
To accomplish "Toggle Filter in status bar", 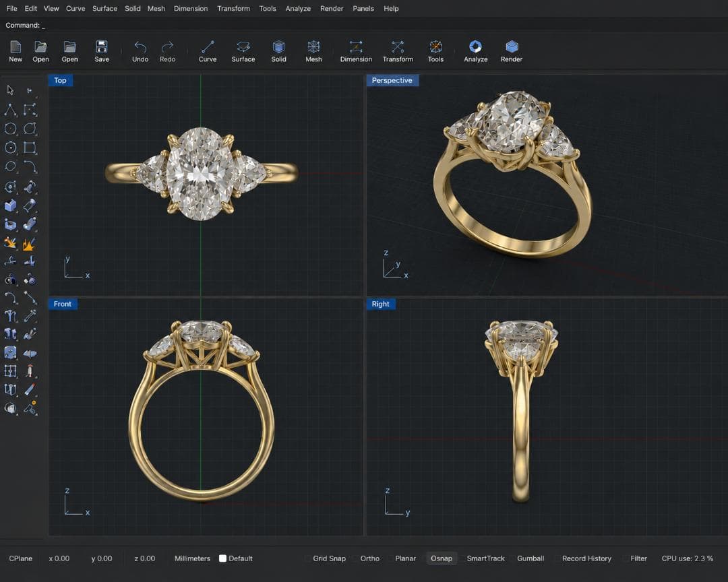I will click(638, 558).
